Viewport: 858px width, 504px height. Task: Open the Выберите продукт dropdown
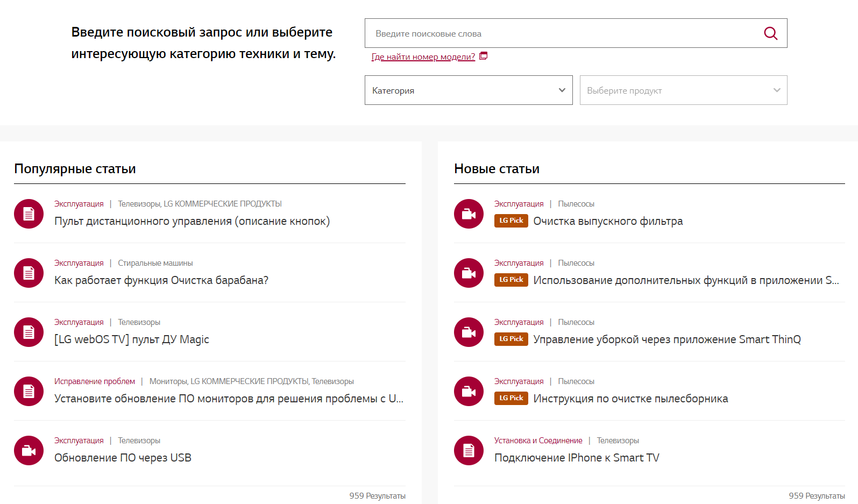tap(683, 90)
